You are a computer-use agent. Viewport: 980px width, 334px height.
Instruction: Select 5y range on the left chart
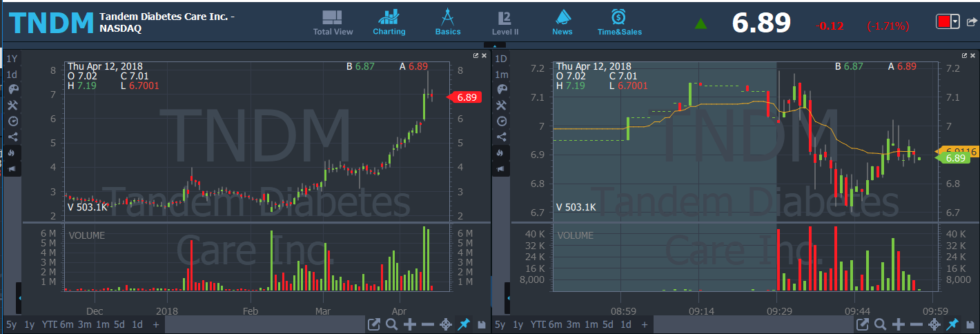pos(12,324)
